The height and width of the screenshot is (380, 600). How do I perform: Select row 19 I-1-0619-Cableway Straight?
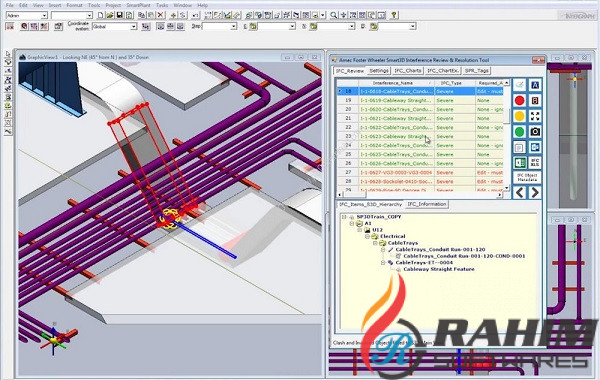coord(420,100)
